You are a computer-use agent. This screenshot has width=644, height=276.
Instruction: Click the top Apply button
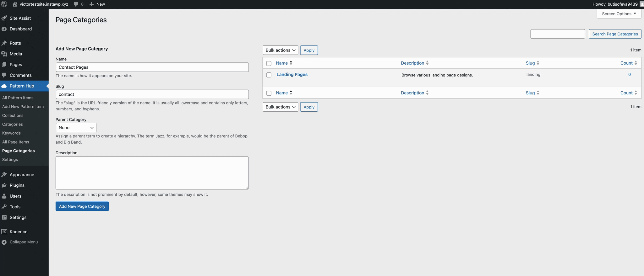(x=309, y=50)
